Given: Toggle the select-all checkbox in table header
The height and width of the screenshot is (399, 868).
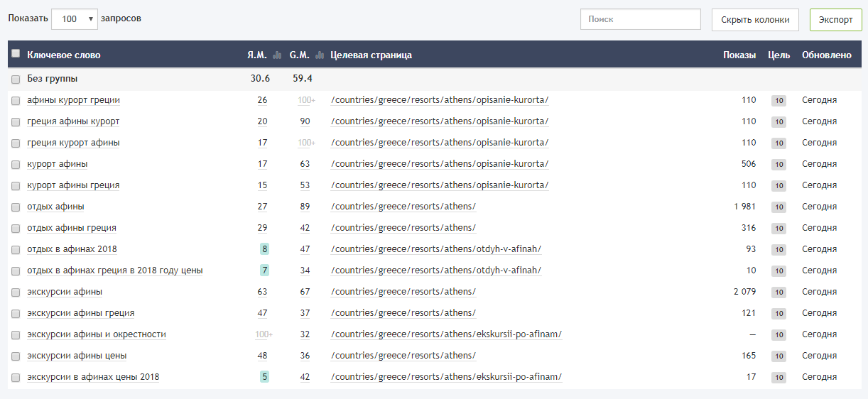Looking at the screenshot, I should pyautogui.click(x=16, y=54).
